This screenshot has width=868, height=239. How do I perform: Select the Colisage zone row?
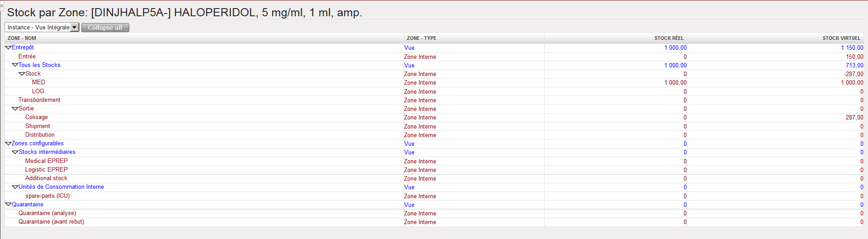pos(37,117)
